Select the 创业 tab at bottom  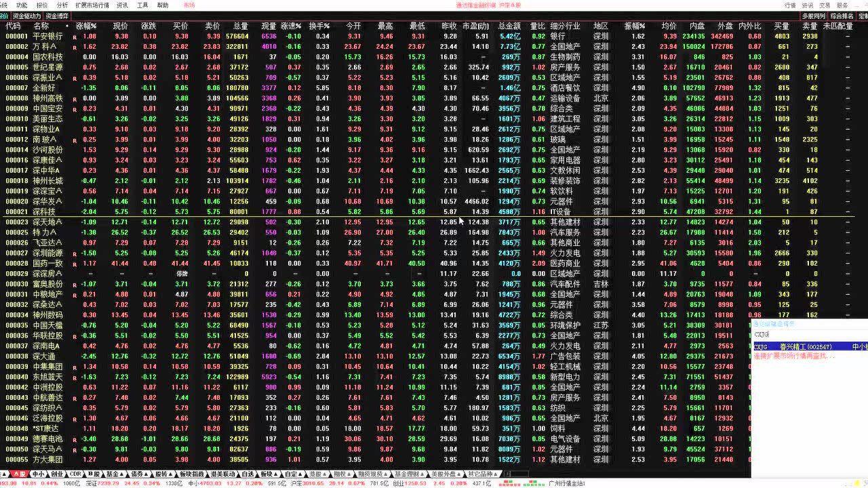tap(57, 474)
